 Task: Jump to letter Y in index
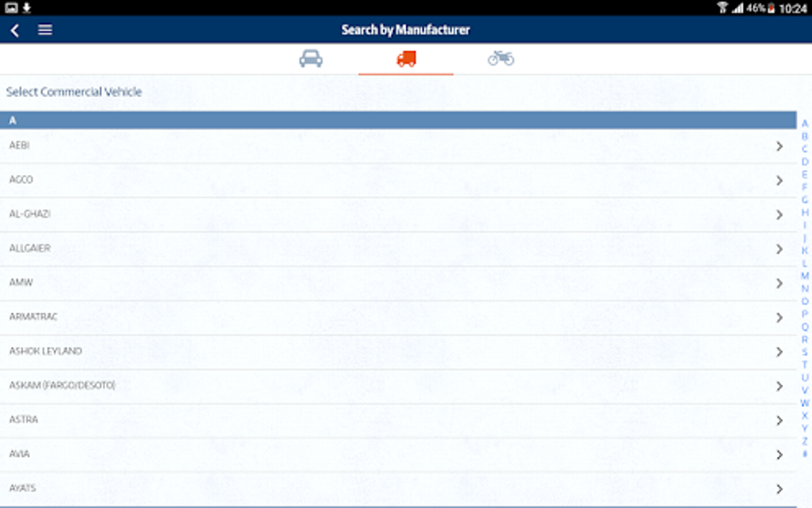(805, 428)
